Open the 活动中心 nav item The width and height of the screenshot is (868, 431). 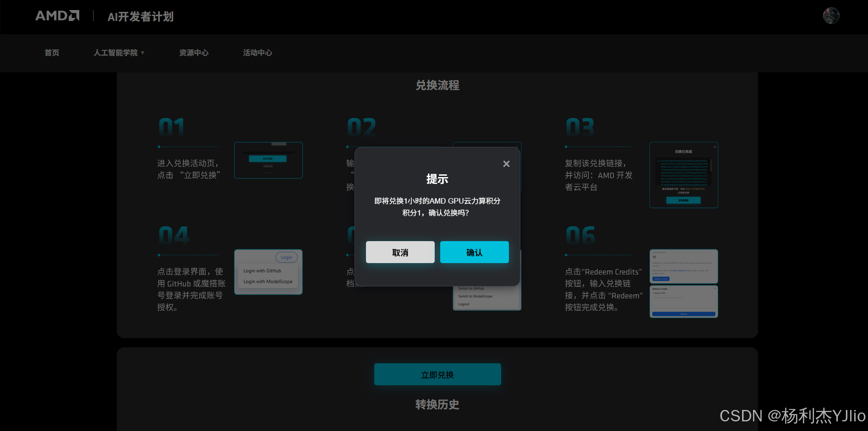pyautogui.click(x=257, y=53)
